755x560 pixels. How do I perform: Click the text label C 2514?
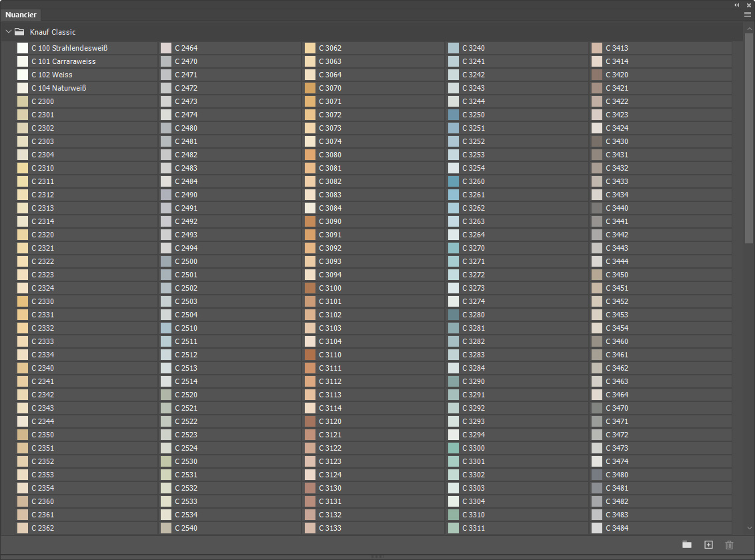pyautogui.click(x=186, y=381)
